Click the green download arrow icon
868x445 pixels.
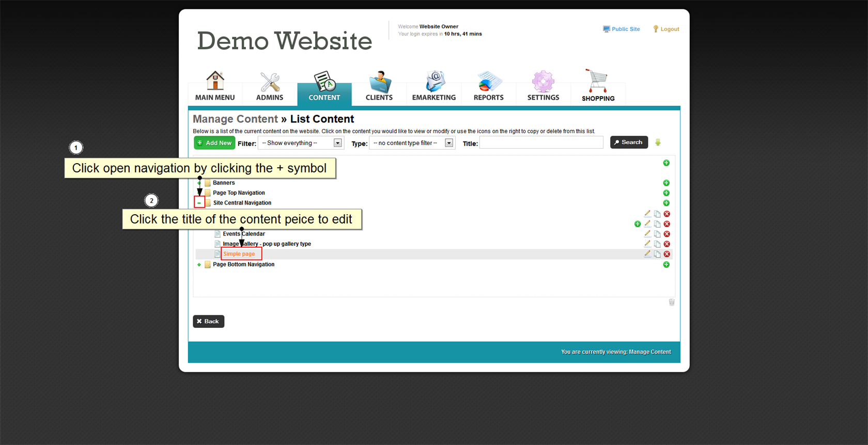click(x=658, y=142)
